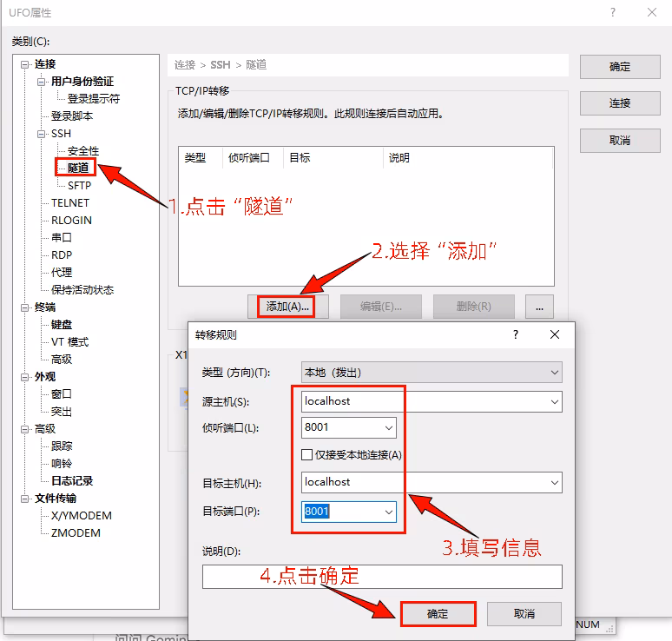The width and height of the screenshot is (672, 641).
Task: Click the 目标 column header
Action: point(333,158)
